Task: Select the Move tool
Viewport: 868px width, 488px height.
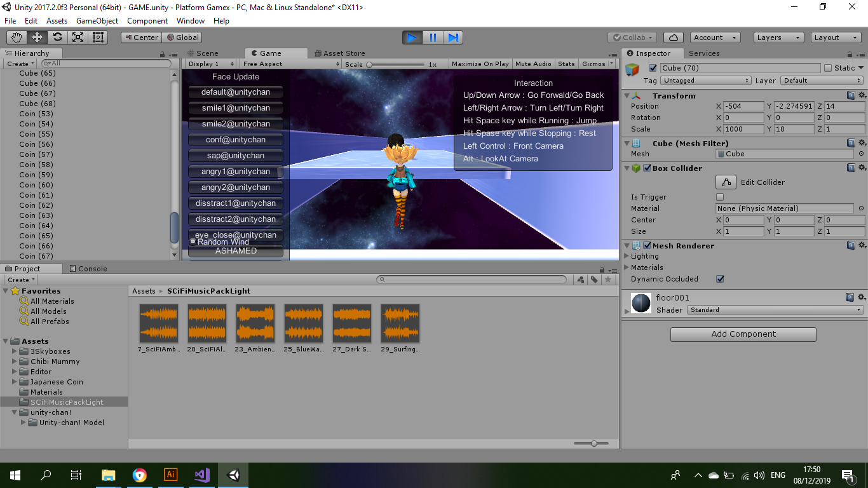Action: [x=37, y=37]
